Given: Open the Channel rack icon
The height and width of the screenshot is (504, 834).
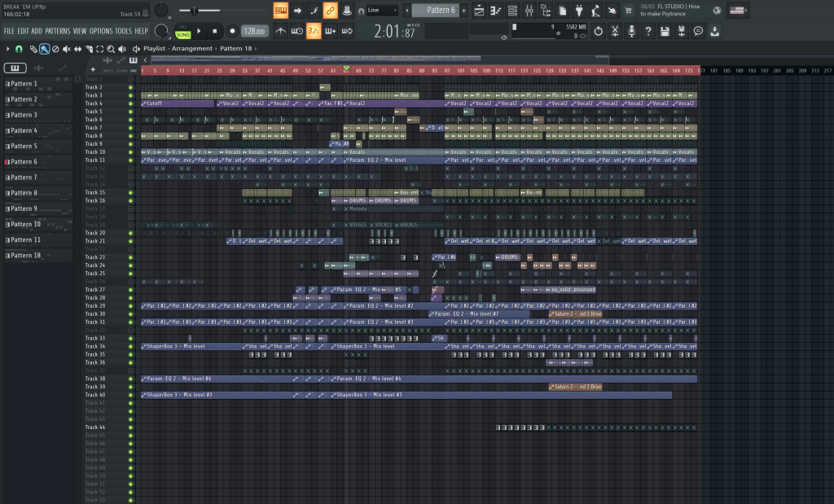Looking at the screenshot, I should (511, 11).
